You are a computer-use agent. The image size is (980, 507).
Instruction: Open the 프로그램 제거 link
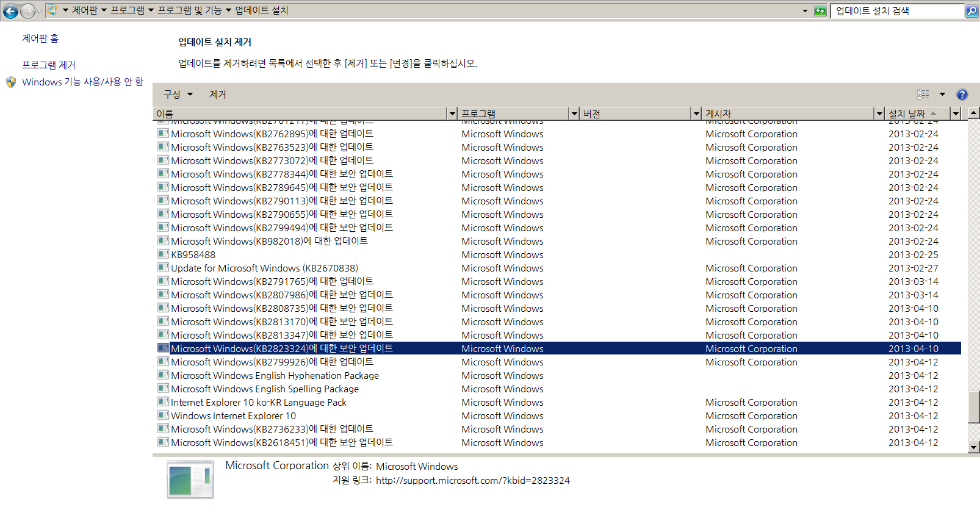click(x=49, y=65)
